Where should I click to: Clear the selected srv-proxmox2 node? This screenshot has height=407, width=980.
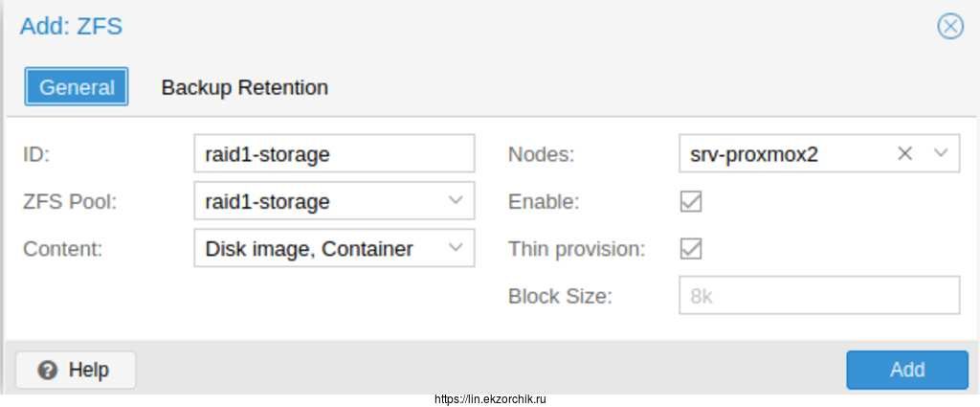(x=904, y=153)
